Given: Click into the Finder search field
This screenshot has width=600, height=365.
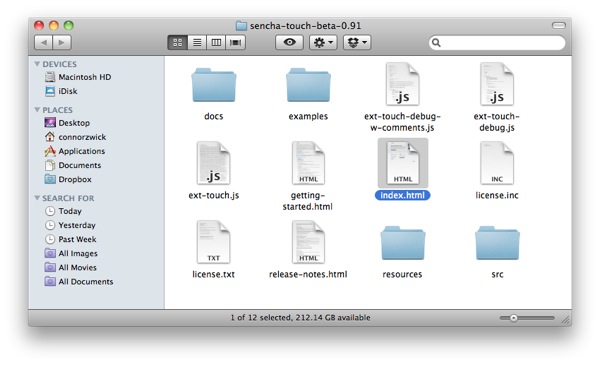Looking at the screenshot, I should (x=497, y=42).
